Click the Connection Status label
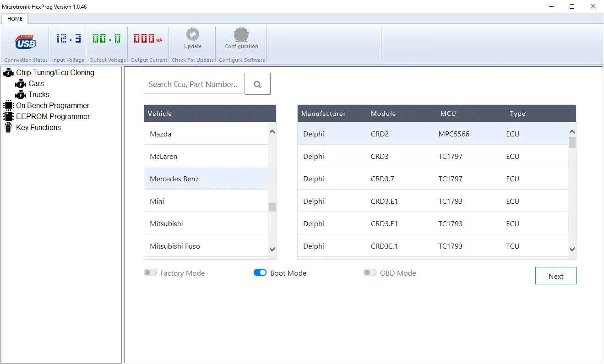 pyautogui.click(x=26, y=60)
